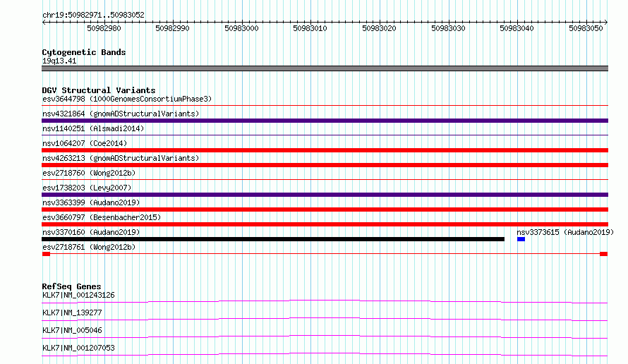The height and width of the screenshot is (364, 628).
Task: Select ruler position 50983000
Action: point(241,28)
